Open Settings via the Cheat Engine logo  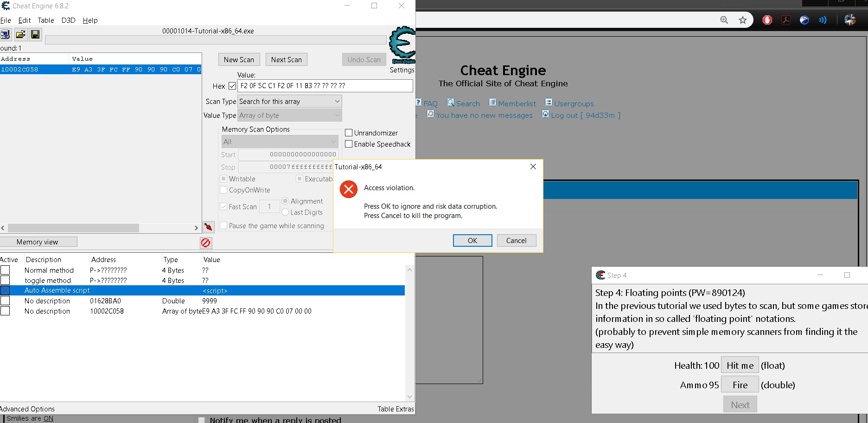(402, 45)
